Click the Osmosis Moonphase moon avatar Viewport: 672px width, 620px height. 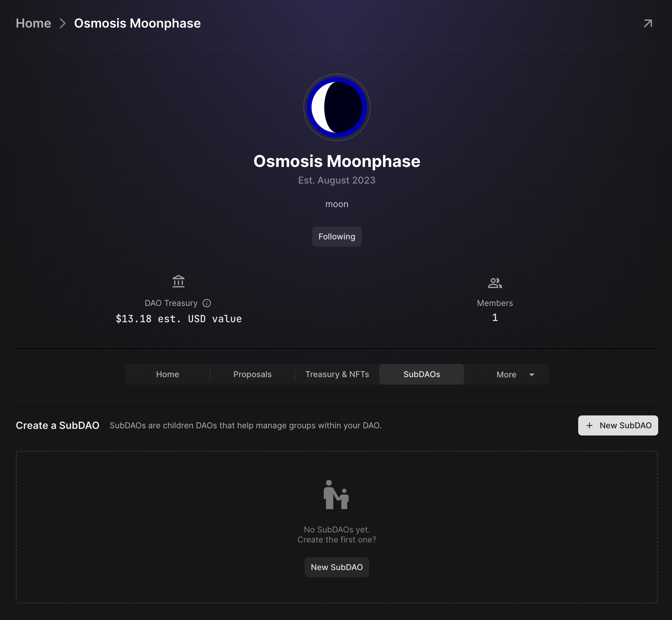[x=337, y=107]
